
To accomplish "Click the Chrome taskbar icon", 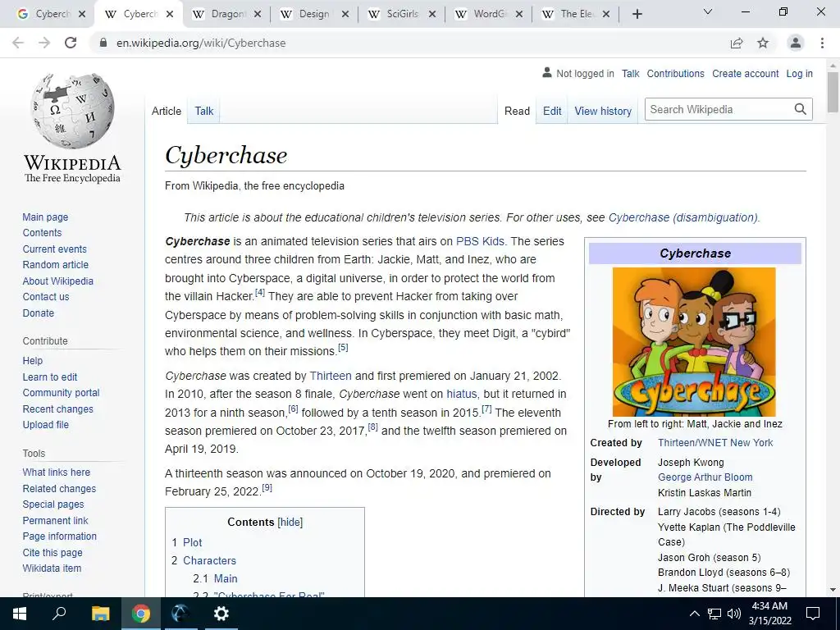I will (x=141, y=614).
